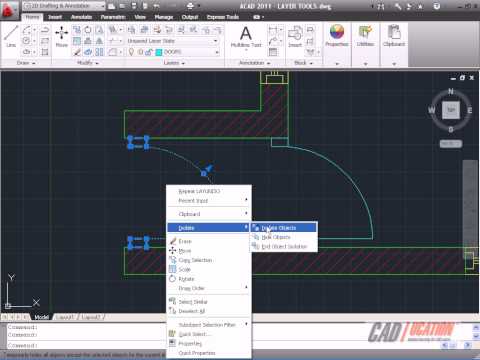Click the blue grip on the door arc
Screen dimensions: 480x360
point(204,173)
